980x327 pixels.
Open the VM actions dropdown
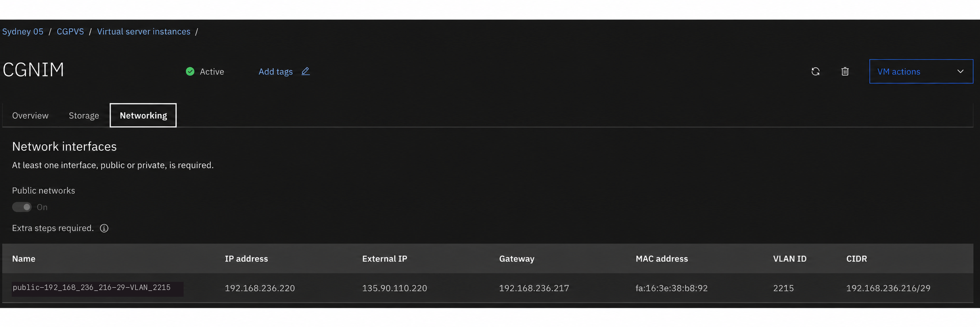(921, 71)
